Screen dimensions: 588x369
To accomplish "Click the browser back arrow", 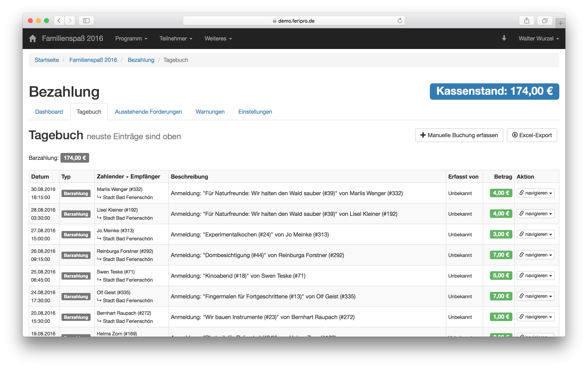I will 59,21.
